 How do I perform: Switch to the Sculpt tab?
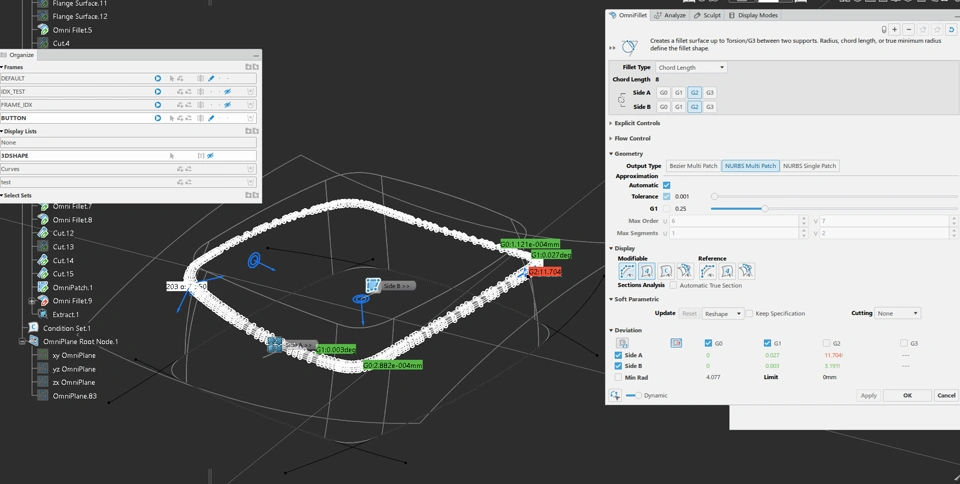(707, 15)
